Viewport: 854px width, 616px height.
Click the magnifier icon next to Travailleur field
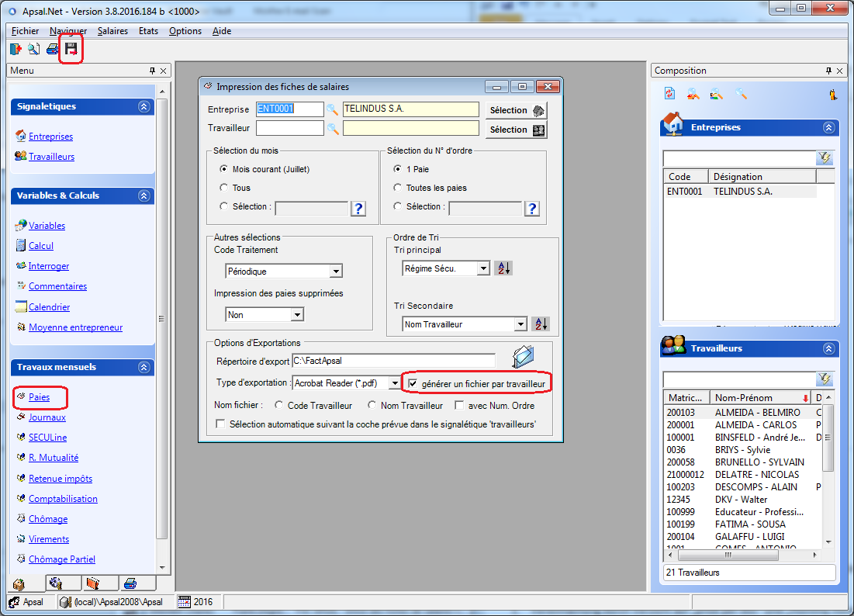click(x=333, y=129)
